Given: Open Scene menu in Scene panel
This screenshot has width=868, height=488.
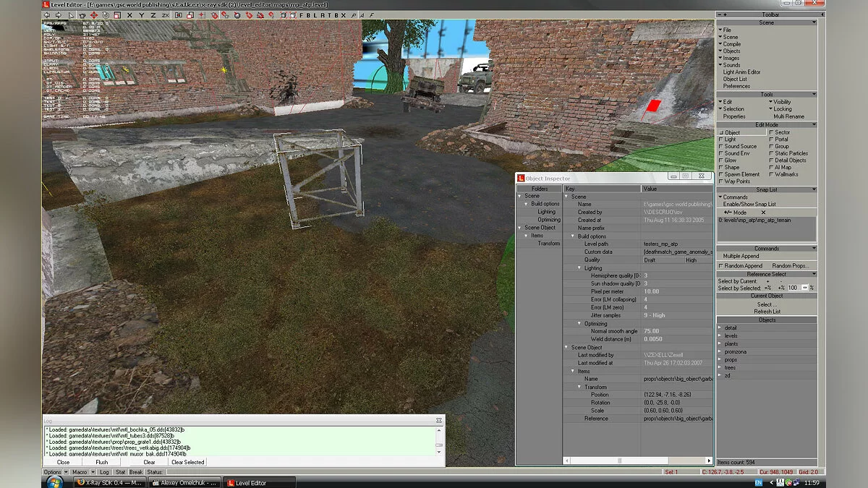Looking at the screenshot, I should [x=728, y=37].
